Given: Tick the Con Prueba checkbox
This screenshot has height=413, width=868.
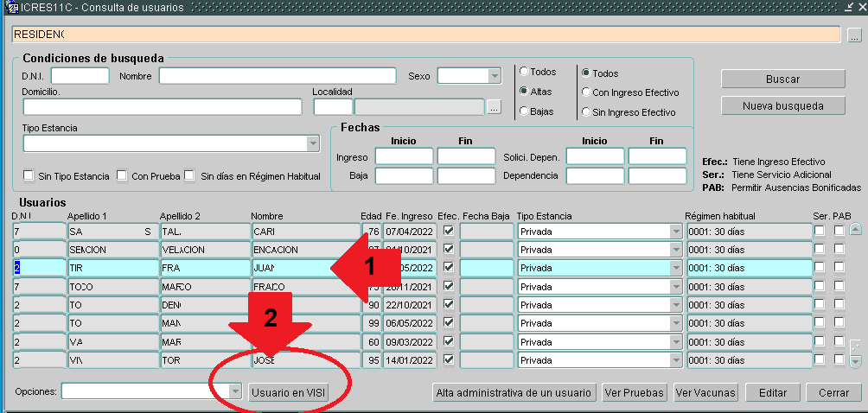Looking at the screenshot, I should coord(122,175).
